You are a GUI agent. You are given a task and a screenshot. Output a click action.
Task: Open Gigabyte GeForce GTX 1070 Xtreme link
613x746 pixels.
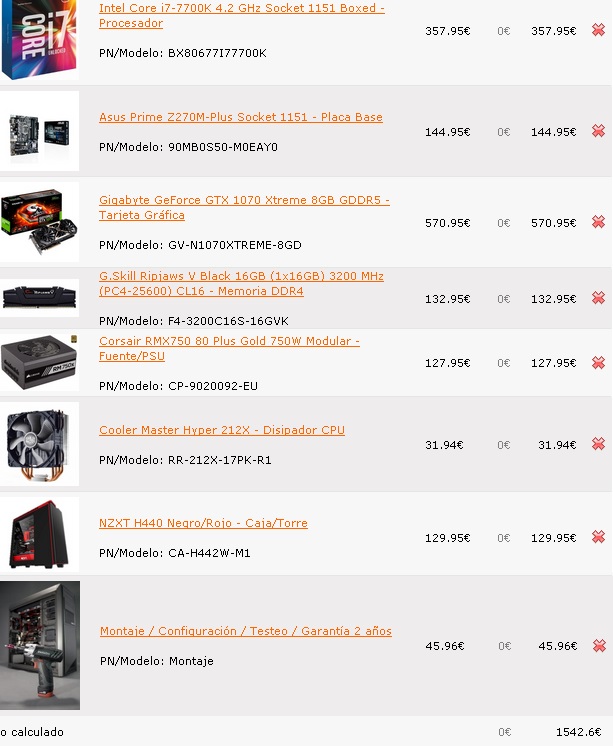pos(244,207)
